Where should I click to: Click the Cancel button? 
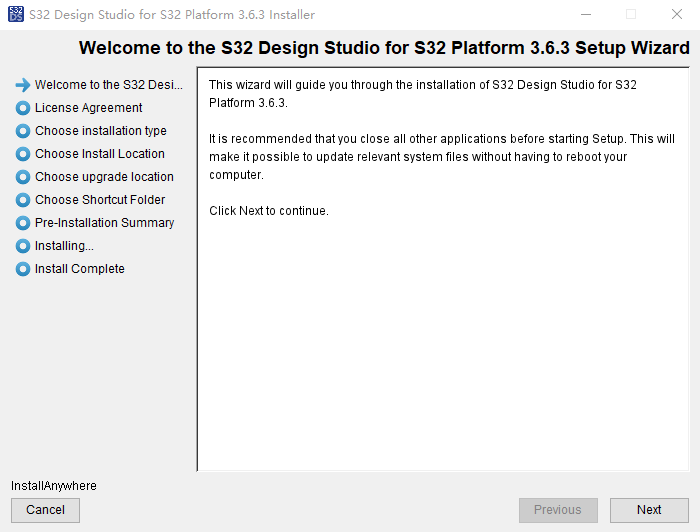click(46, 510)
